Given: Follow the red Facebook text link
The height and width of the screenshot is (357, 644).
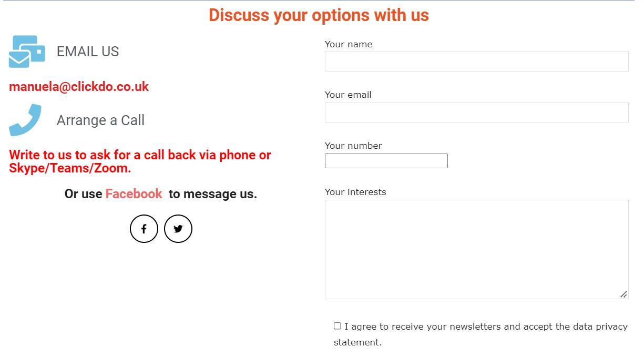Looking at the screenshot, I should pyautogui.click(x=134, y=194).
